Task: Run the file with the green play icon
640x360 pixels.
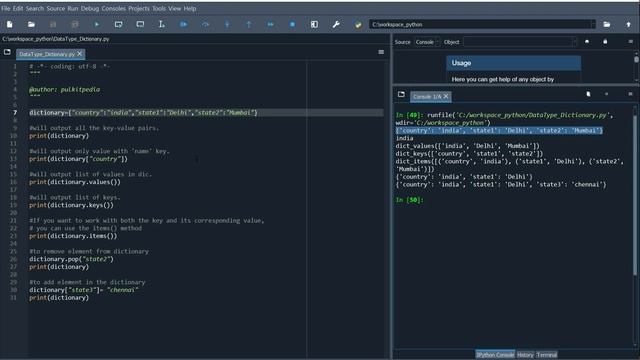Action: 97,24
